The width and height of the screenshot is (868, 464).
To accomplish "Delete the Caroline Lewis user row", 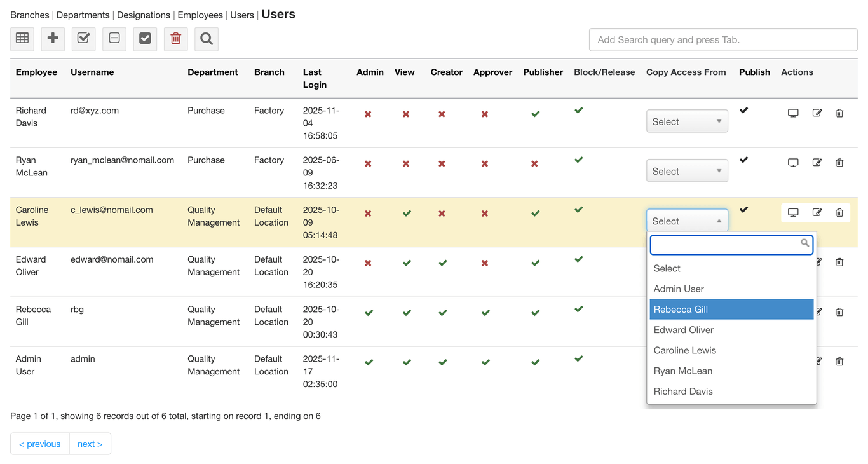I will [839, 212].
